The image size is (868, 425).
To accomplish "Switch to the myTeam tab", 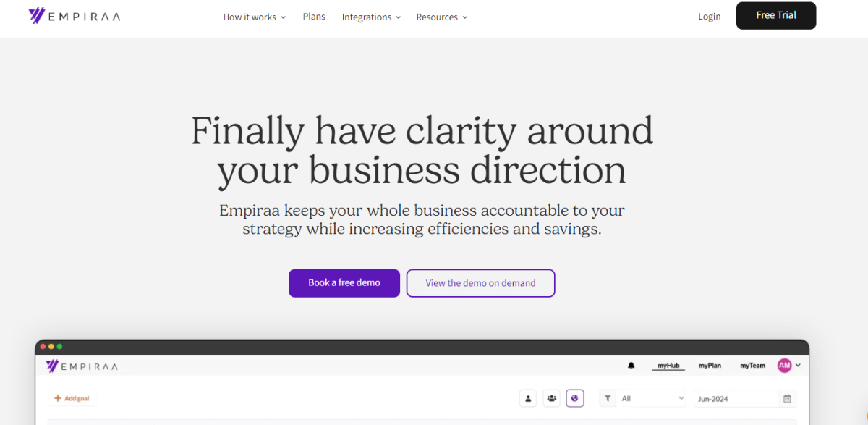I will 752,366.
